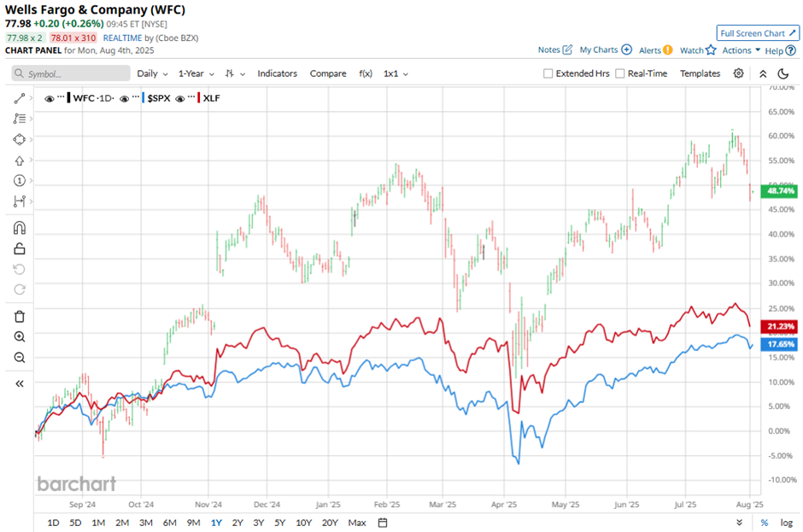
Task: Click the green 48.74% WFC price label
Action: click(x=780, y=191)
